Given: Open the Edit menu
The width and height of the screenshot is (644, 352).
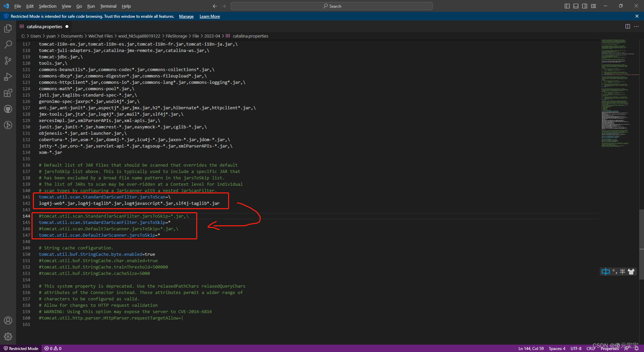Looking at the screenshot, I should pyautogui.click(x=30, y=6).
